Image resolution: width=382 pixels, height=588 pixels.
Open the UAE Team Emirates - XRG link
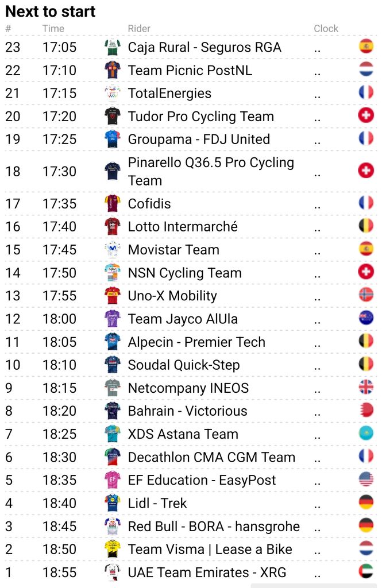pyautogui.click(x=207, y=572)
